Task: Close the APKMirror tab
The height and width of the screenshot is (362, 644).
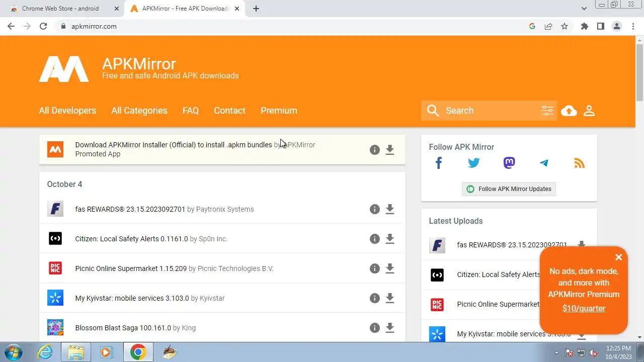Action: (237, 9)
